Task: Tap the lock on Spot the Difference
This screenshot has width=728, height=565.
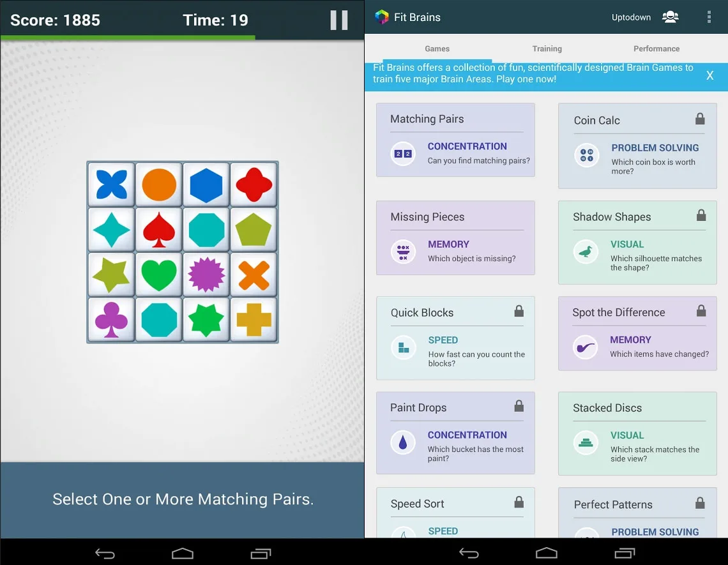Action: (701, 310)
